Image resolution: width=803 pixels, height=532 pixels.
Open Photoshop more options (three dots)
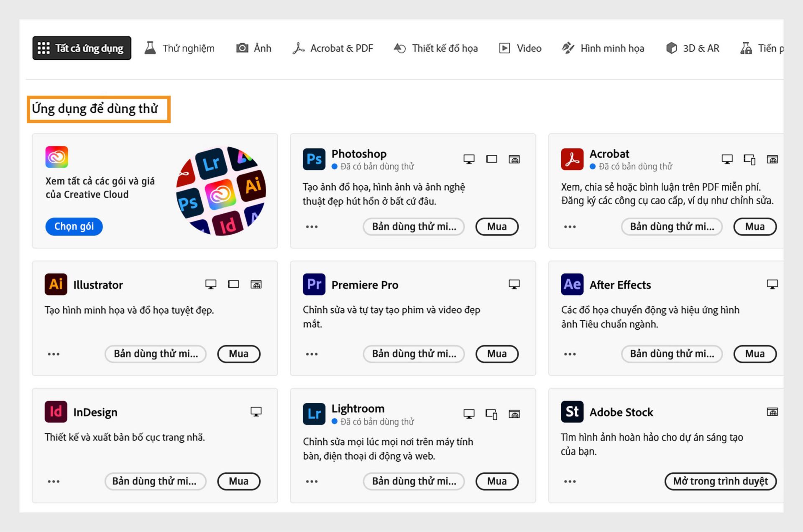312,227
